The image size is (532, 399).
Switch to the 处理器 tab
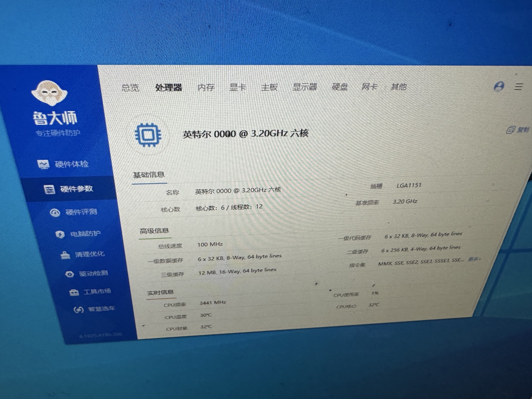(x=169, y=88)
